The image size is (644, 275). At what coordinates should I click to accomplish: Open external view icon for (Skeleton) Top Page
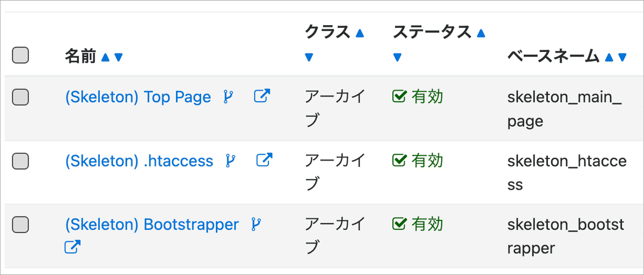pyautogui.click(x=262, y=96)
